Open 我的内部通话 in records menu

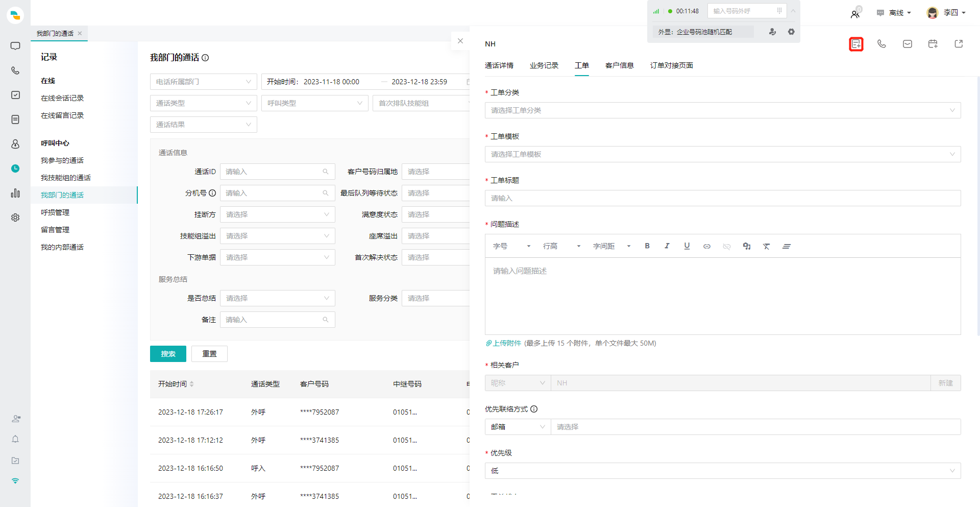click(62, 247)
